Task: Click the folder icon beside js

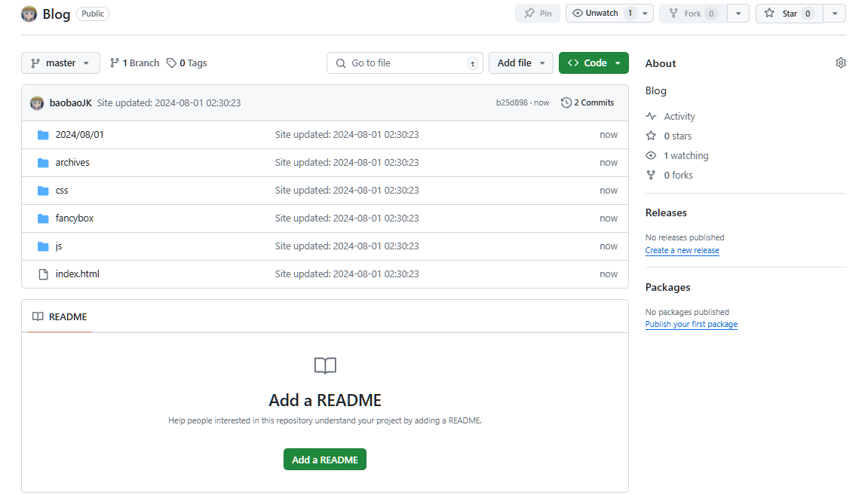Action: coord(43,246)
